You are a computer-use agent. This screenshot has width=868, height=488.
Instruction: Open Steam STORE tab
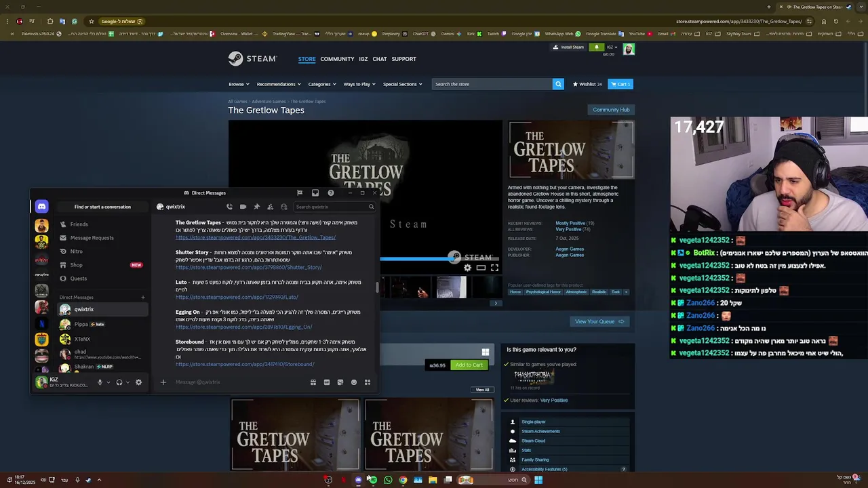coord(307,59)
